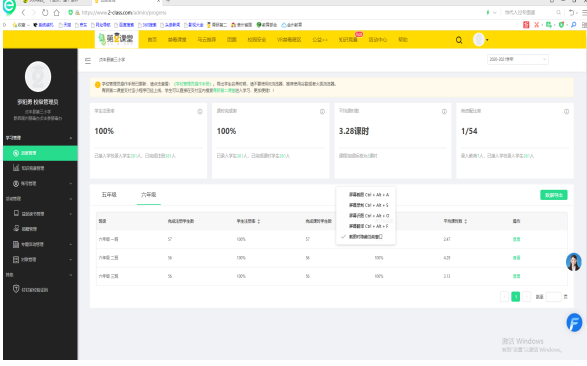The width and height of the screenshot is (587, 366).
Task: Click the green handbook link in the yellow notice
Action: pyautogui.click(x=193, y=84)
